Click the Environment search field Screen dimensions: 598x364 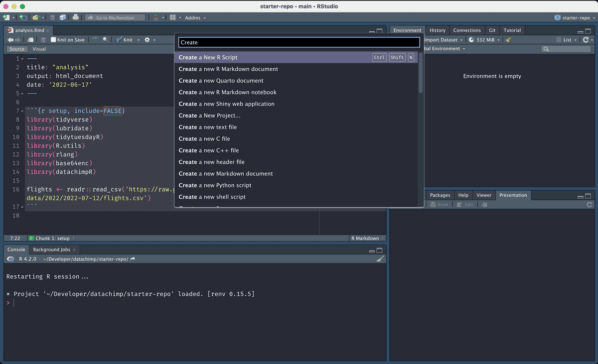(567, 49)
